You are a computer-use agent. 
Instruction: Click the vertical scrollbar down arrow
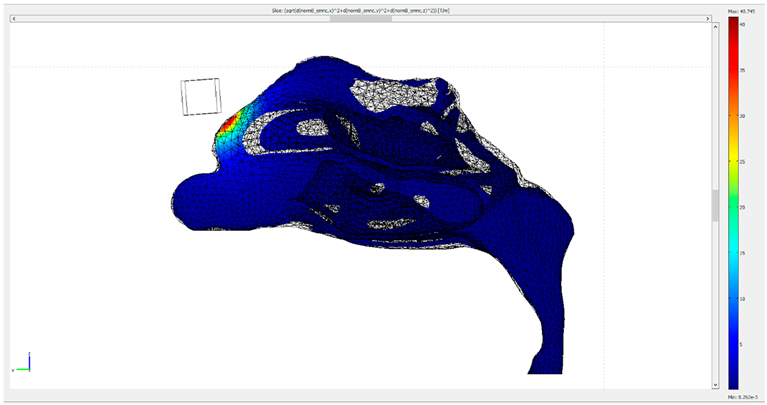(715, 385)
